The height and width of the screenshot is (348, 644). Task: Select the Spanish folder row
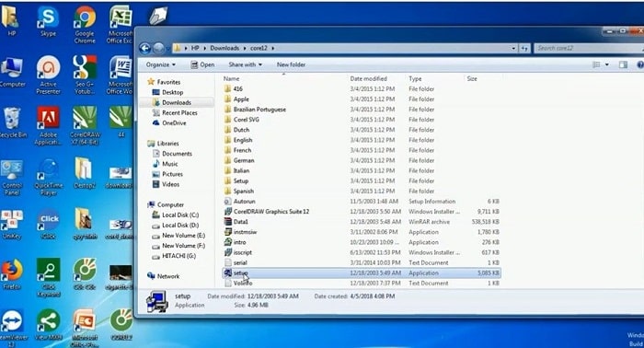(x=362, y=191)
